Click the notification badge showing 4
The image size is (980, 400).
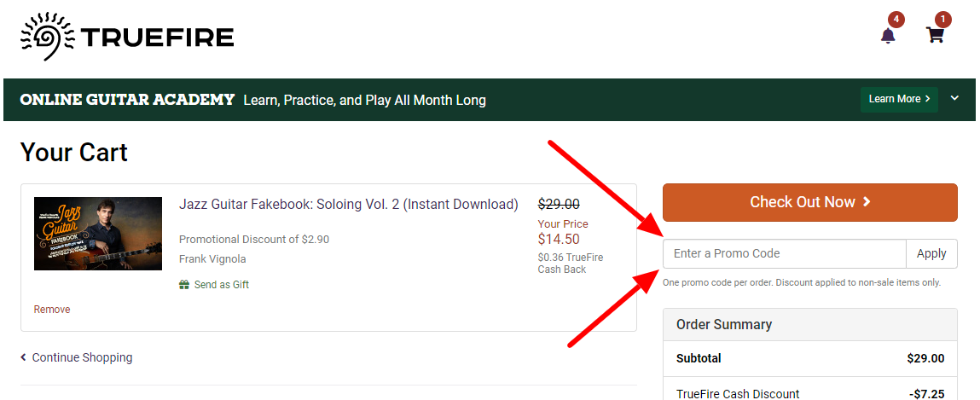(x=896, y=20)
